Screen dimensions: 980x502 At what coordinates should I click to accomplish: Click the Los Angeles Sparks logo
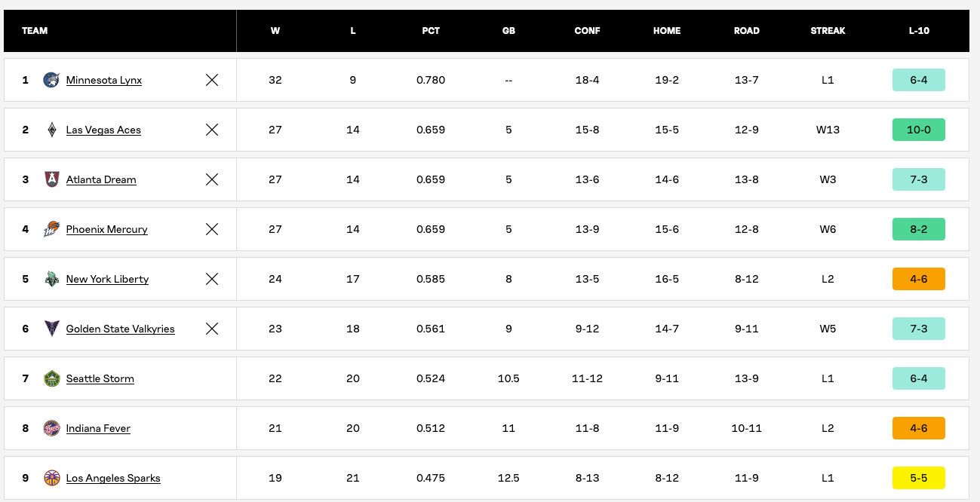(51, 478)
